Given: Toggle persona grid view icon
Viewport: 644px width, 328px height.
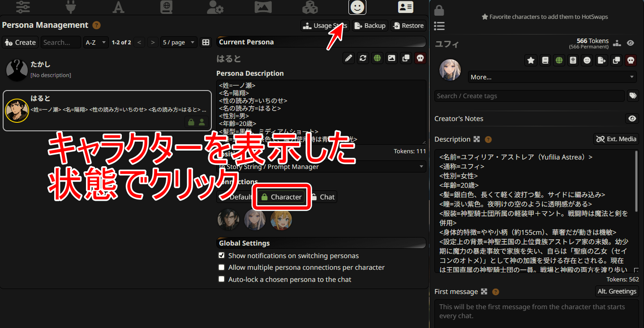Looking at the screenshot, I should click(206, 42).
